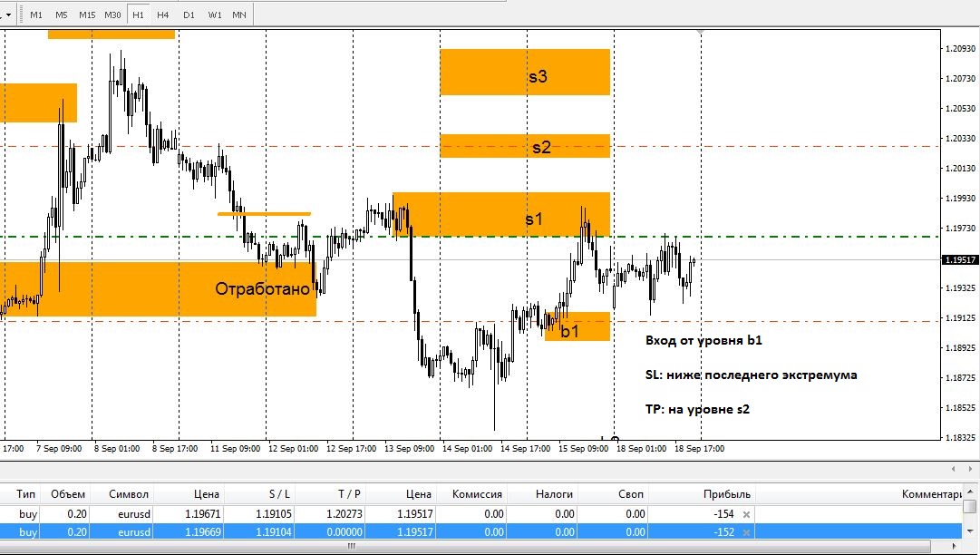Select the orange b1 zone rectangle

pos(577,326)
